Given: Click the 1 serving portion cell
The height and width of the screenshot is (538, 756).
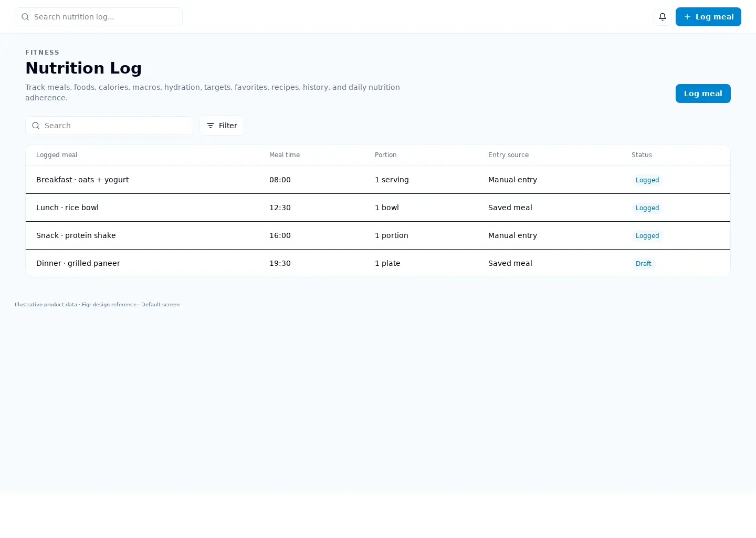Looking at the screenshot, I should click(392, 180).
